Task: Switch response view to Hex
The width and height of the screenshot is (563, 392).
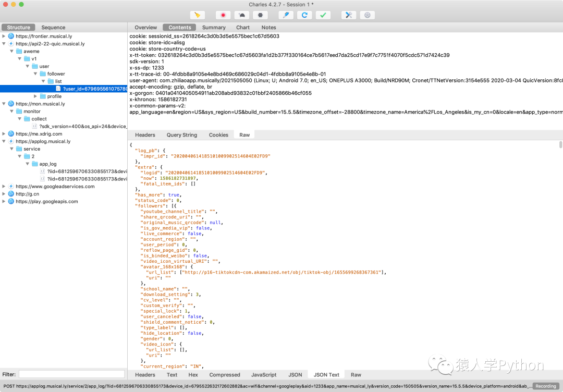Action: 193,375
